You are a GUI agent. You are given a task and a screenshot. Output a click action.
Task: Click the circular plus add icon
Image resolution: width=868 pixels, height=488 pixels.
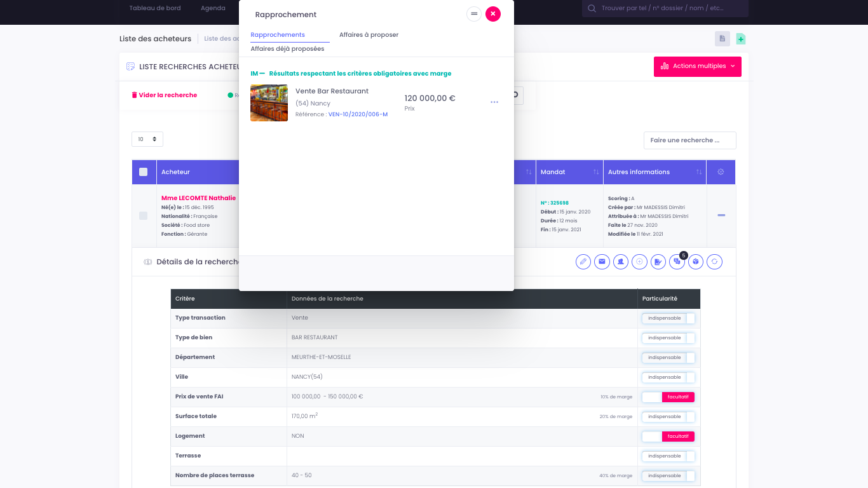[639, 261]
